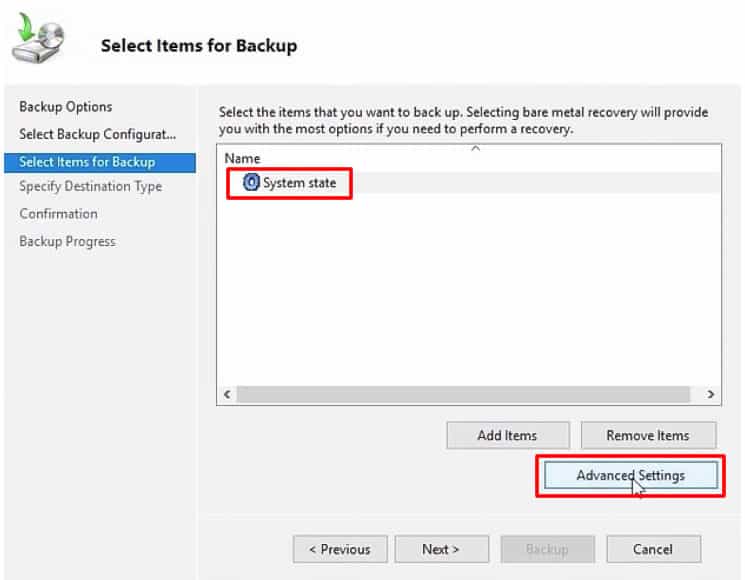Screen dimensions: 745x580
Task: Click the System state item icon
Action: [251, 183]
